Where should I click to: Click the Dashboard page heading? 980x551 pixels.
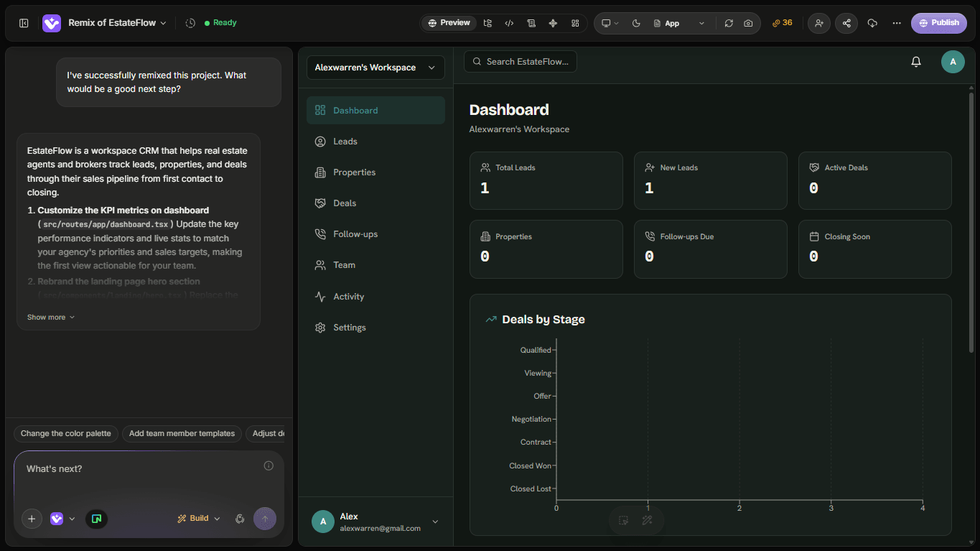[x=509, y=110]
